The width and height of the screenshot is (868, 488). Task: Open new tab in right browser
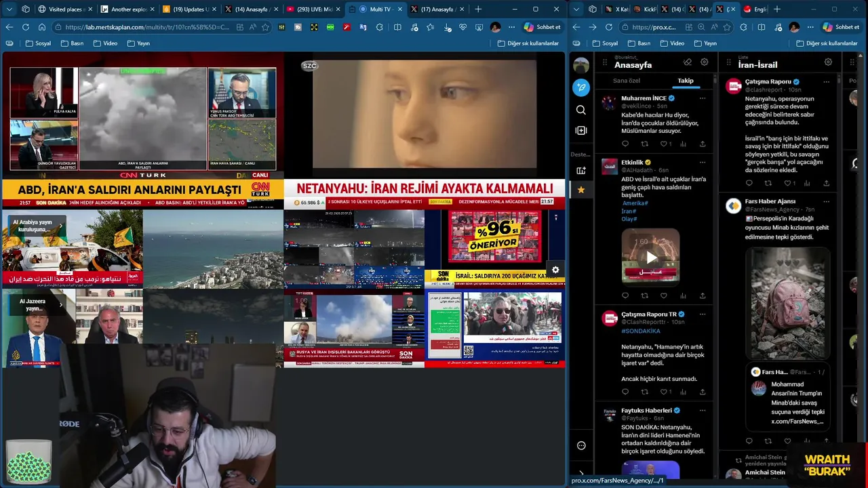tap(776, 9)
